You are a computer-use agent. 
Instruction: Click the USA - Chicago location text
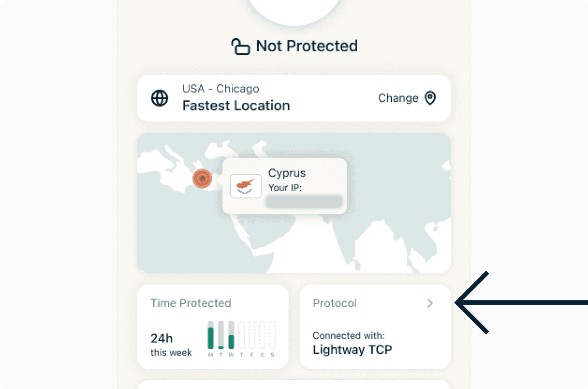(x=221, y=89)
